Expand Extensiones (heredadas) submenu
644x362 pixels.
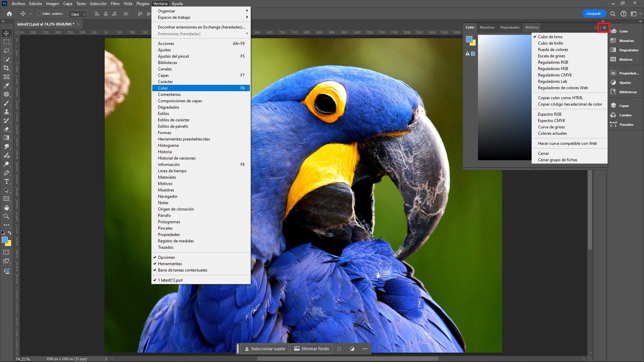point(201,34)
